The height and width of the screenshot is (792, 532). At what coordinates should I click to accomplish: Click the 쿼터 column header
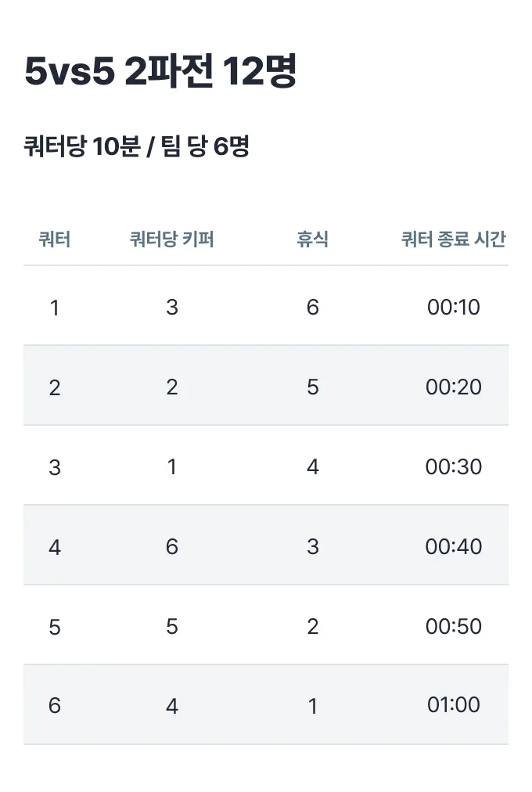tap(55, 239)
